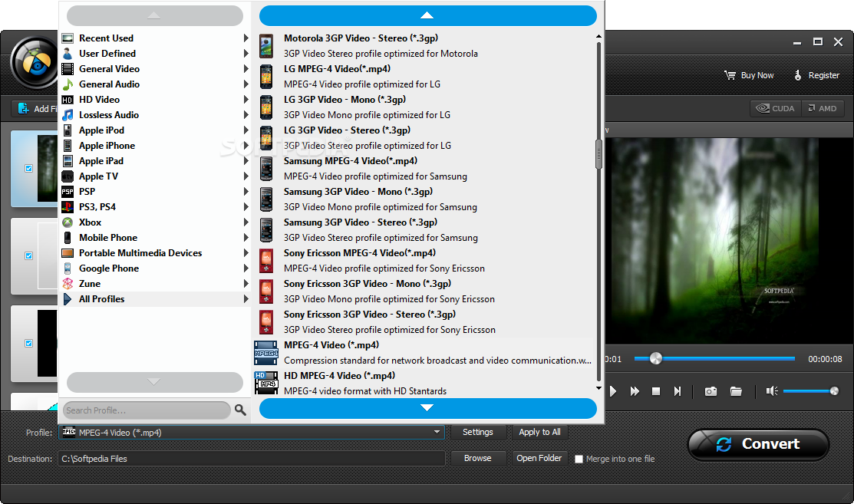The width and height of the screenshot is (854, 504).
Task: Expand Portable Multimedia Devices submenu arrow
Action: tap(246, 253)
